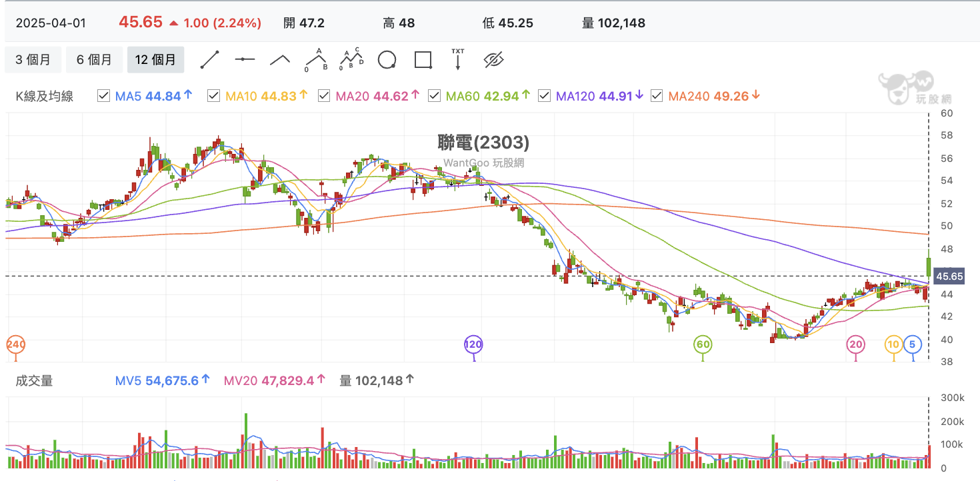Select the TXT text annotation tool
This screenshot has width=980, height=481.
458,59
